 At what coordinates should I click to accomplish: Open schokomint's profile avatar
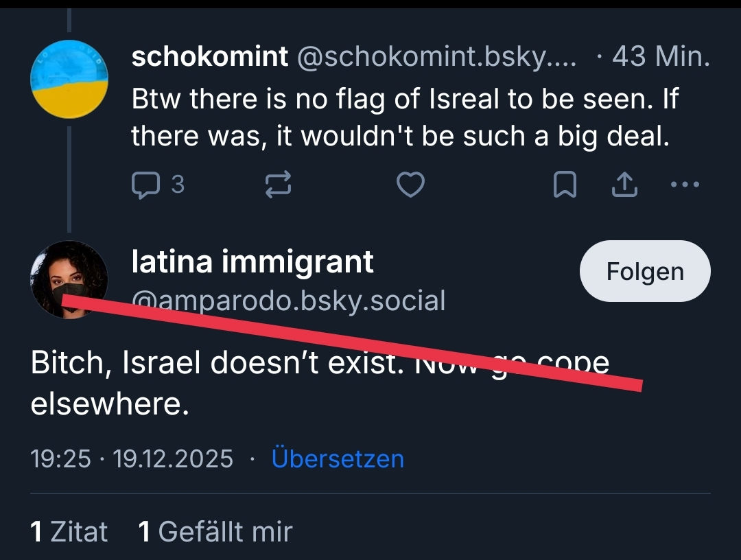pyautogui.click(x=69, y=79)
